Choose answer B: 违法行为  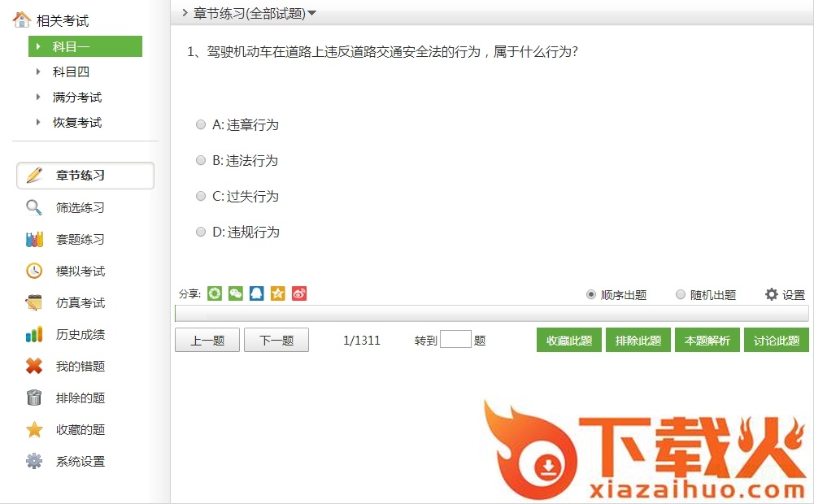(201, 161)
